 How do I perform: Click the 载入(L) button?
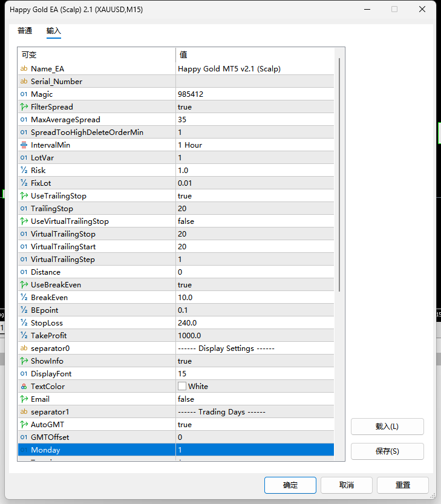pos(387,427)
